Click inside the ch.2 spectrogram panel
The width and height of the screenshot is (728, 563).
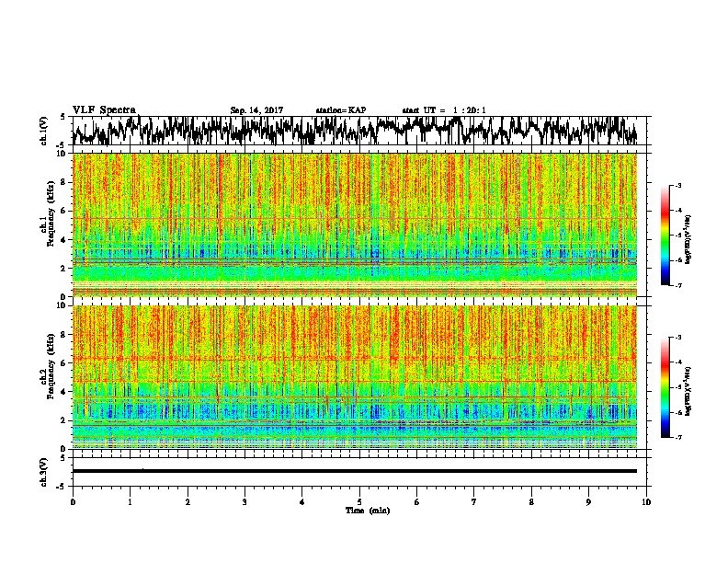coord(355,377)
